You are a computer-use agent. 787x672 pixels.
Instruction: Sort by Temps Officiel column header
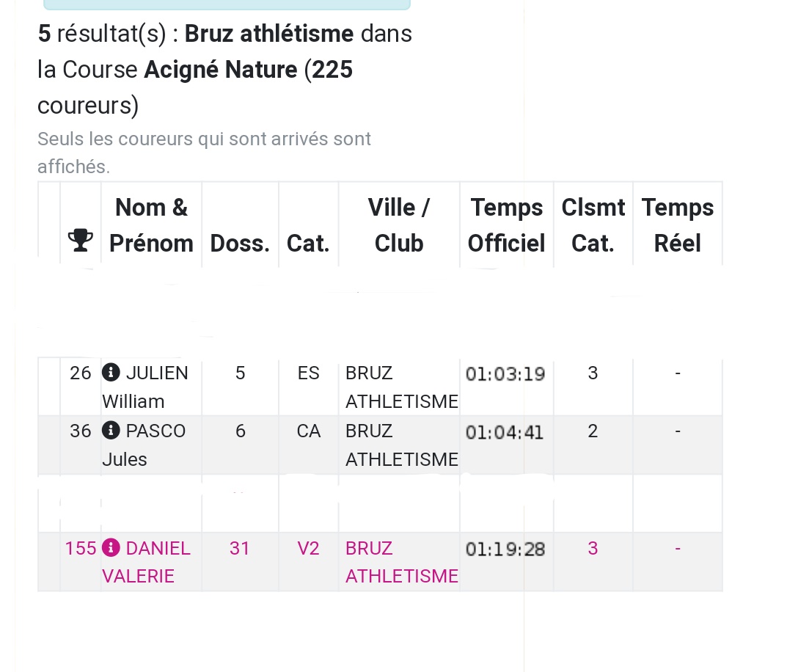click(x=506, y=225)
